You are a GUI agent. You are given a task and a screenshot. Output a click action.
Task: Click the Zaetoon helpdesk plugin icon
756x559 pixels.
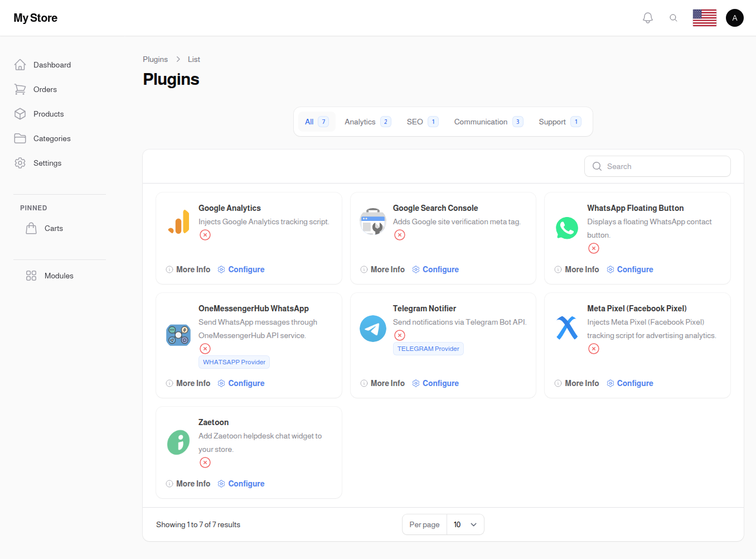coord(178,442)
